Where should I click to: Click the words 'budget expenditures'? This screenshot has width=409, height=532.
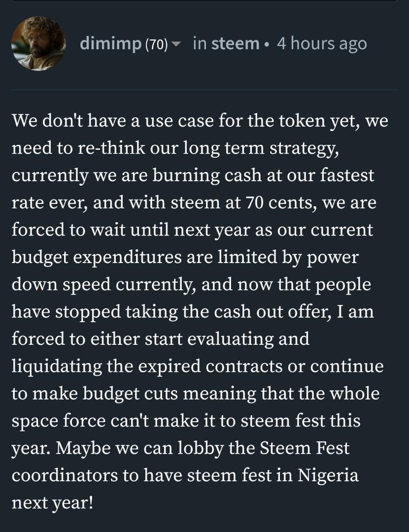pyautogui.click(x=97, y=257)
